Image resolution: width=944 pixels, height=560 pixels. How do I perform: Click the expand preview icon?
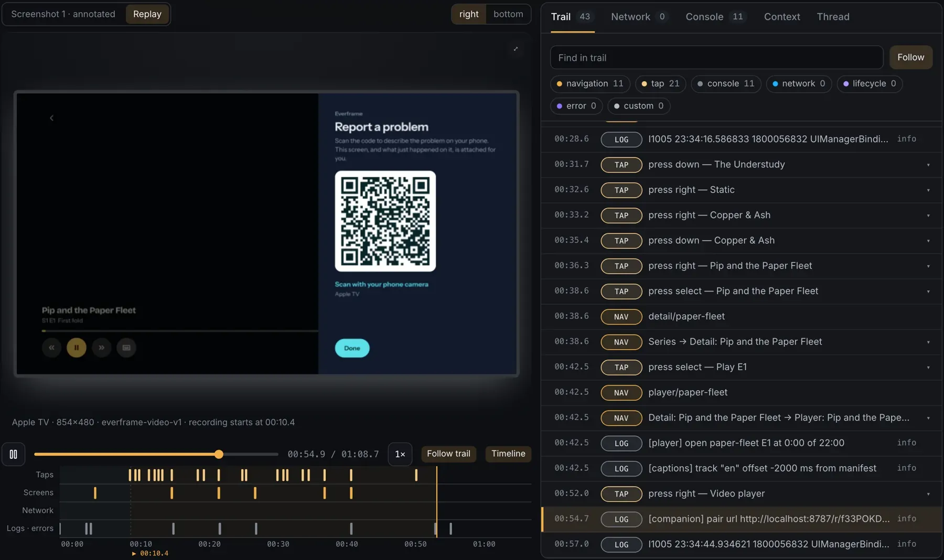[x=516, y=49]
